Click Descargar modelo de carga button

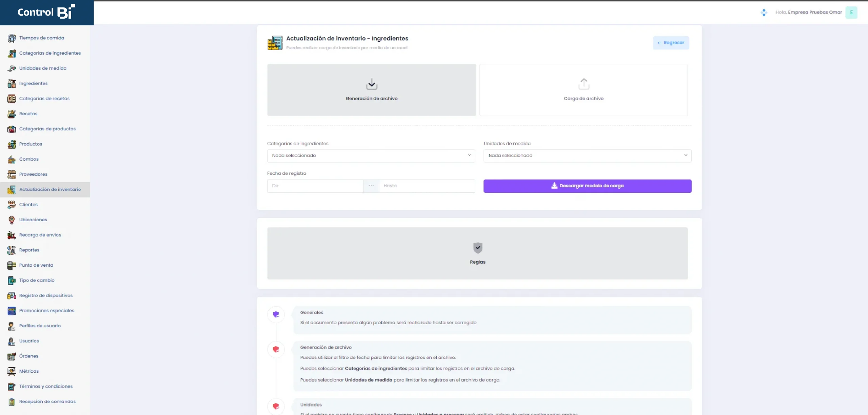(x=587, y=186)
